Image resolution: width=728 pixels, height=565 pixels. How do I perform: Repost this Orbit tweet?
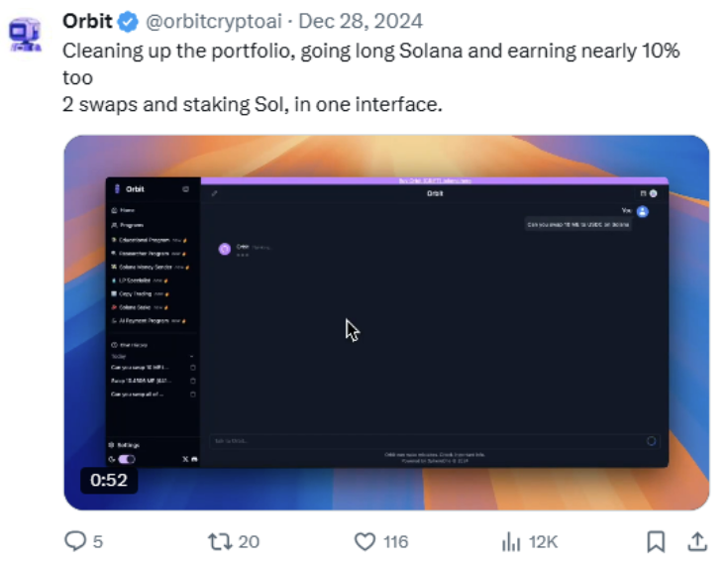pyautogui.click(x=220, y=542)
